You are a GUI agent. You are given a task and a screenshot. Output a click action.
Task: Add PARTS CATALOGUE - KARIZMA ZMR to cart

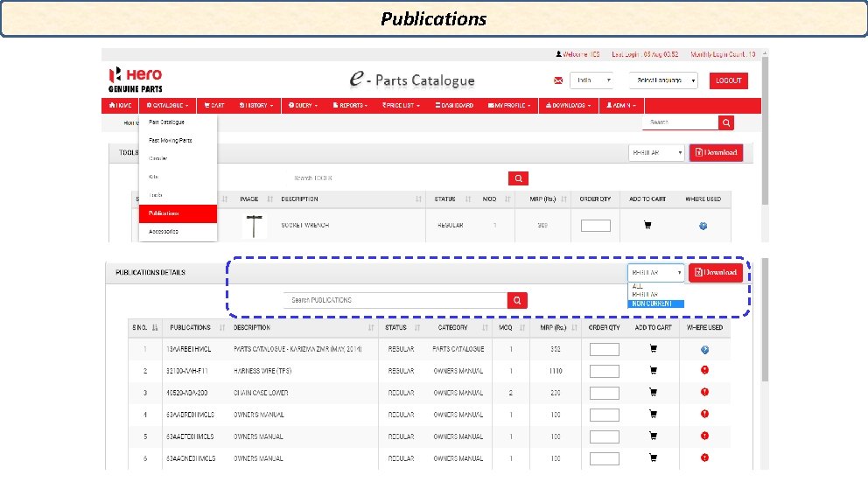(x=654, y=349)
